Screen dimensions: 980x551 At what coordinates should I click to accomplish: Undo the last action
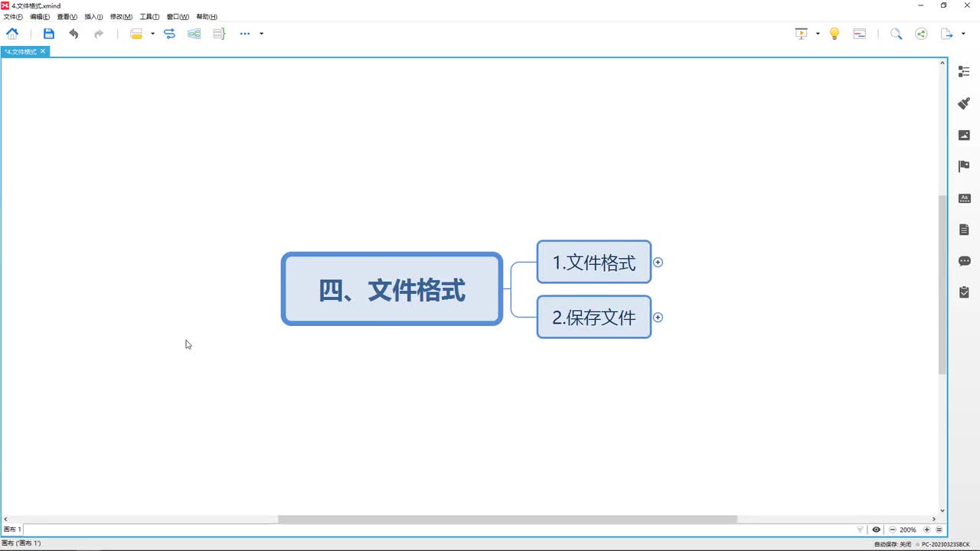pyautogui.click(x=73, y=34)
